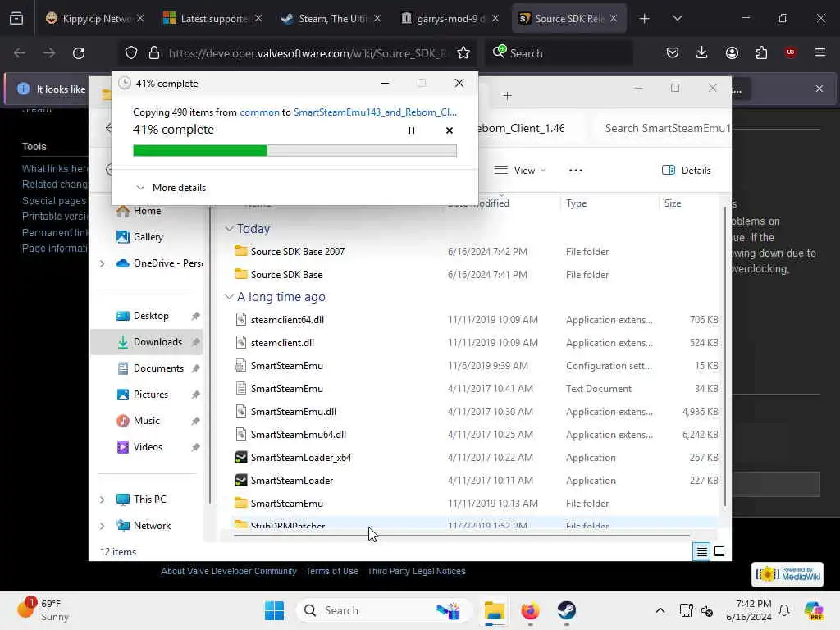Screen dimensions: 840x630
Task: Open Gallery in navigation pane
Action: (148, 237)
